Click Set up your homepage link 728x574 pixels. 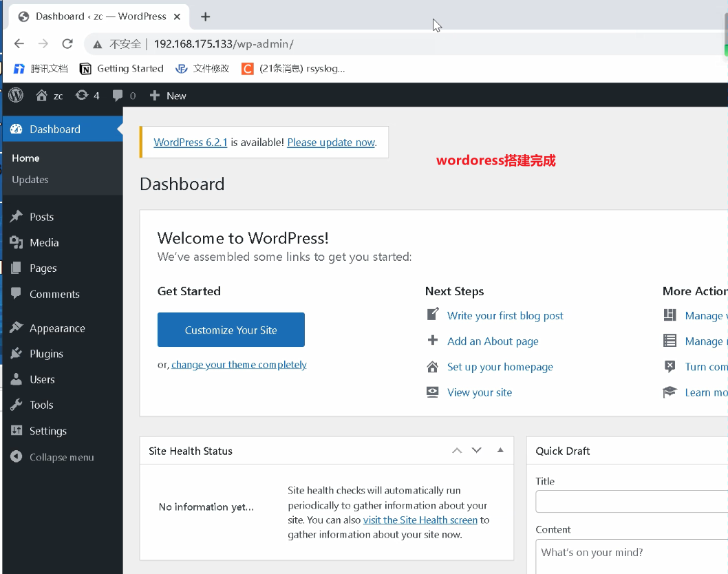point(500,367)
